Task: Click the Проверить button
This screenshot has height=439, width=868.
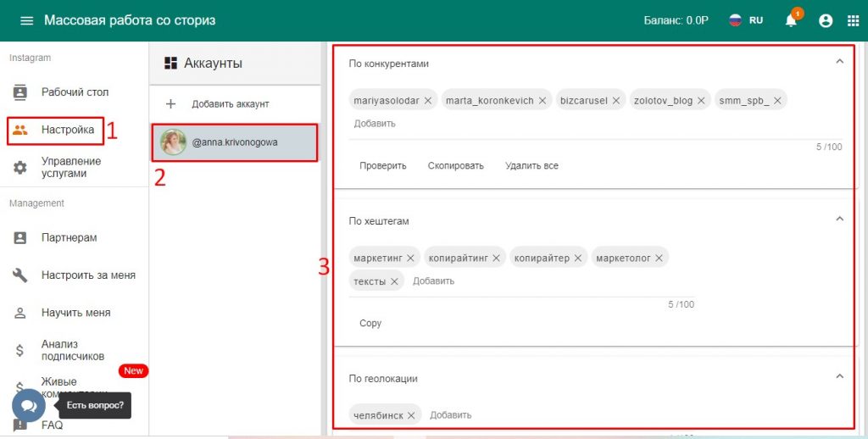Action: (x=383, y=165)
